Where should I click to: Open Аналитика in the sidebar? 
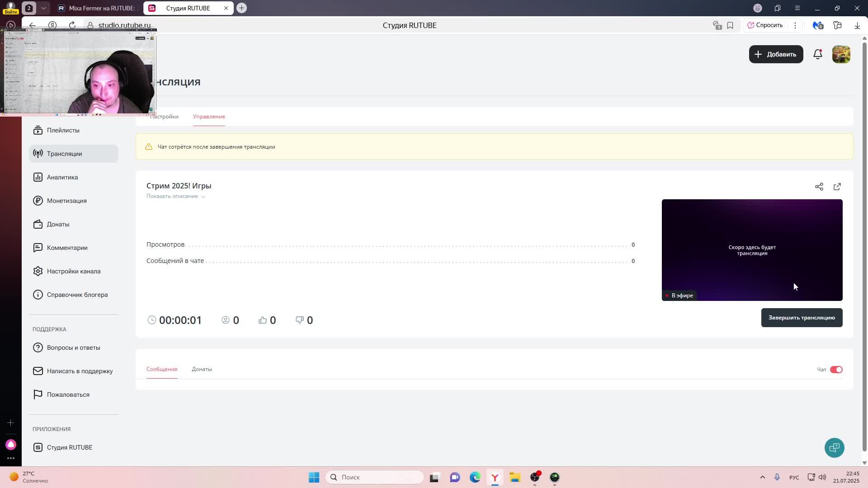click(x=62, y=177)
